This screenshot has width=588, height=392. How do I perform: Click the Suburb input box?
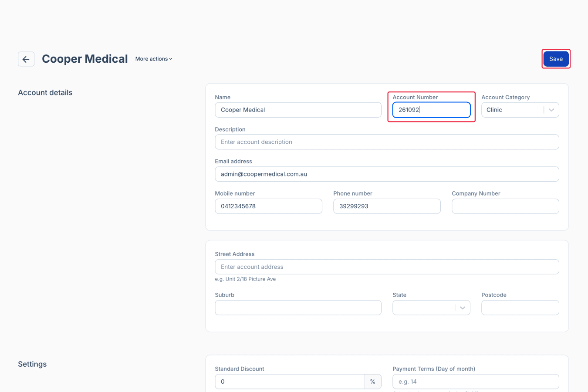point(298,308)
